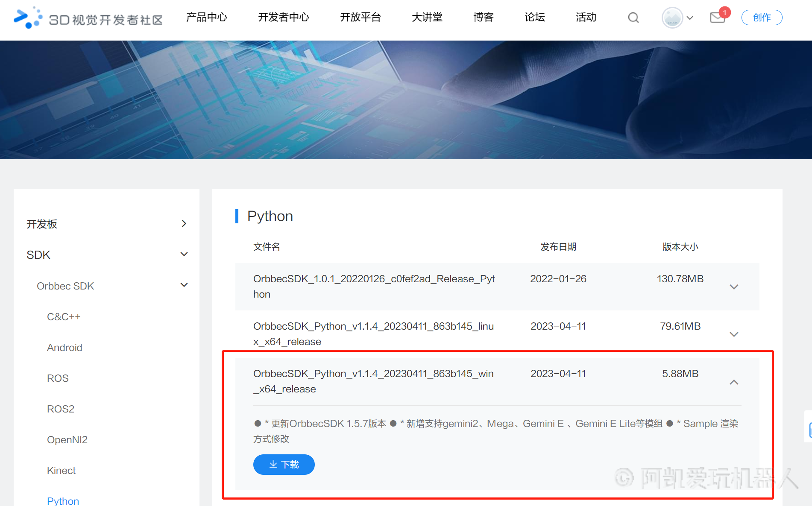Viewport: 812px width, 506px height.
Task: Click the 79.61MB size cell
Action: pyautogui.click(x=680, y=326)
